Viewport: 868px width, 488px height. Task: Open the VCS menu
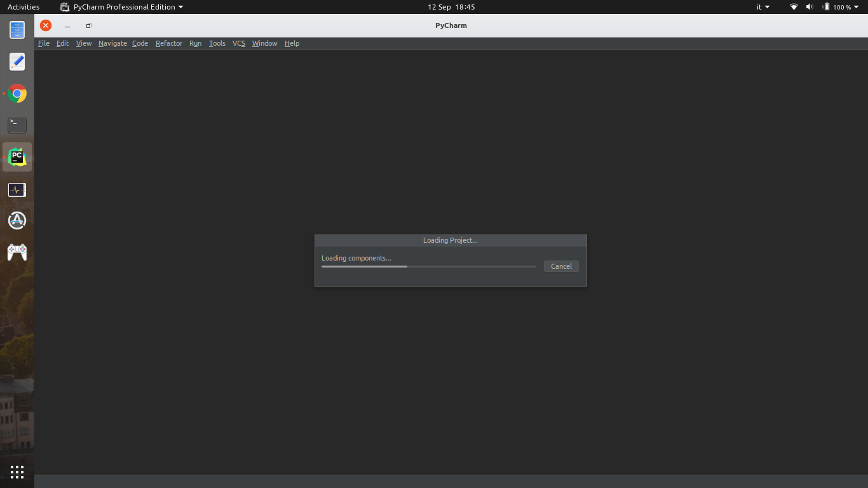click(x=238, y=43)
